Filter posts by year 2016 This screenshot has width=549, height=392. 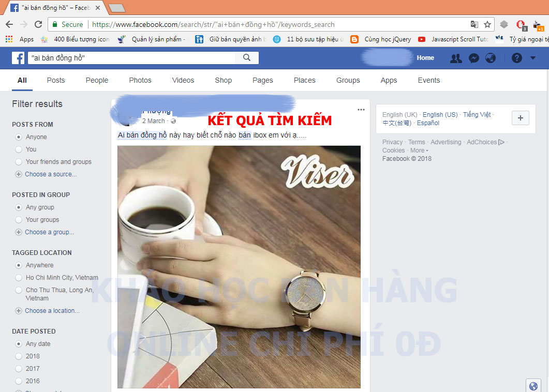pos(19,381)
